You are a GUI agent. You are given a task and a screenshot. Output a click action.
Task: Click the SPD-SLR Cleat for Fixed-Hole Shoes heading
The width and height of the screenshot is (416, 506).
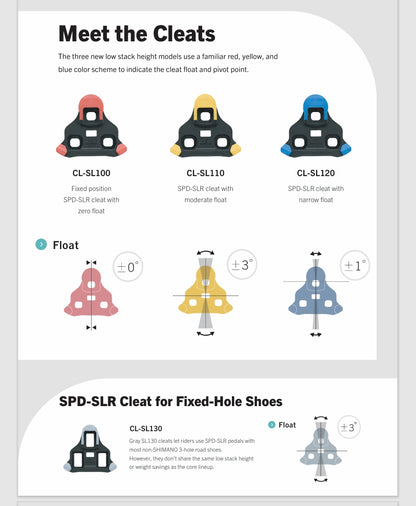coord(171,401)
